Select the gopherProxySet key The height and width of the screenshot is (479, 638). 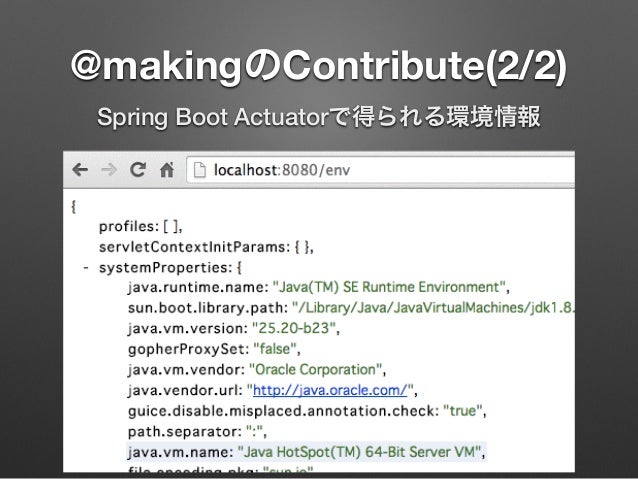[x=188, y=349]
